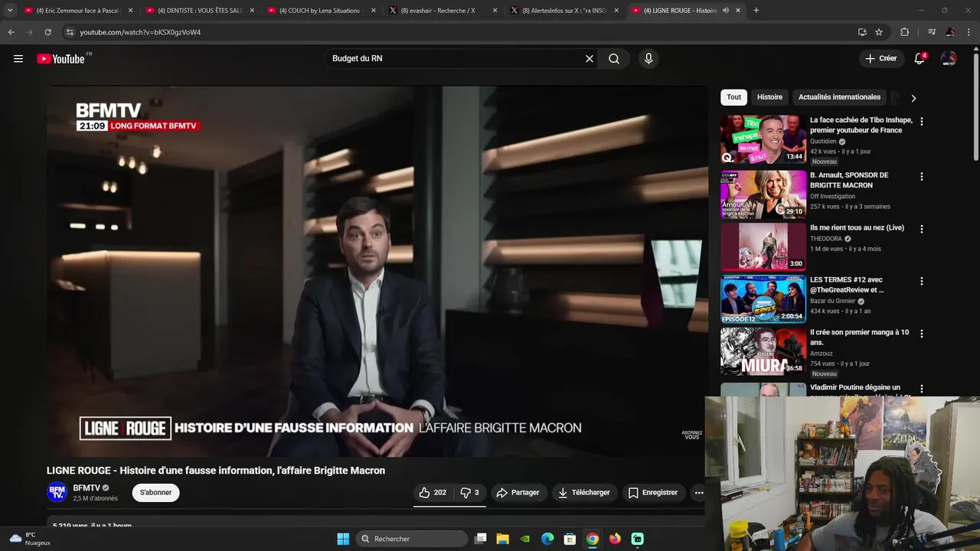
Task: Select the Tout filter chip
Action: click(x=733, y=97)
